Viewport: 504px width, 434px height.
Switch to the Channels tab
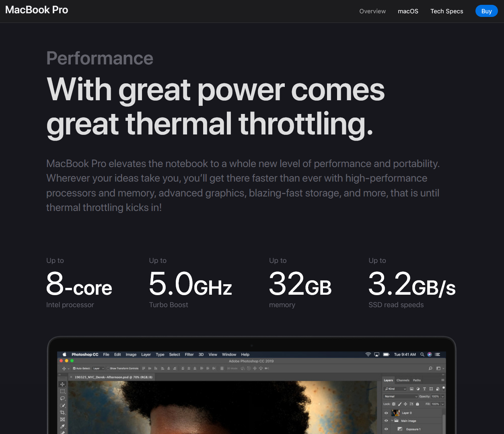pyautogui.click(x=403, y=380)
